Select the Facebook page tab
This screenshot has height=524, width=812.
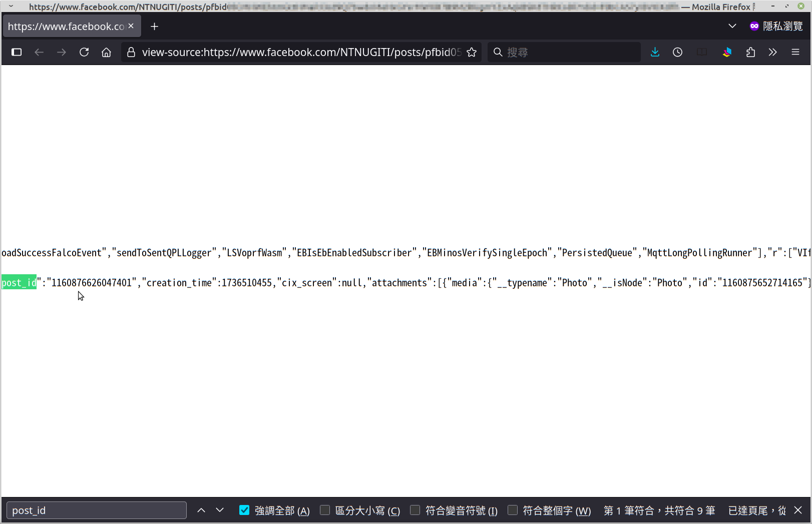click(72, 26)
